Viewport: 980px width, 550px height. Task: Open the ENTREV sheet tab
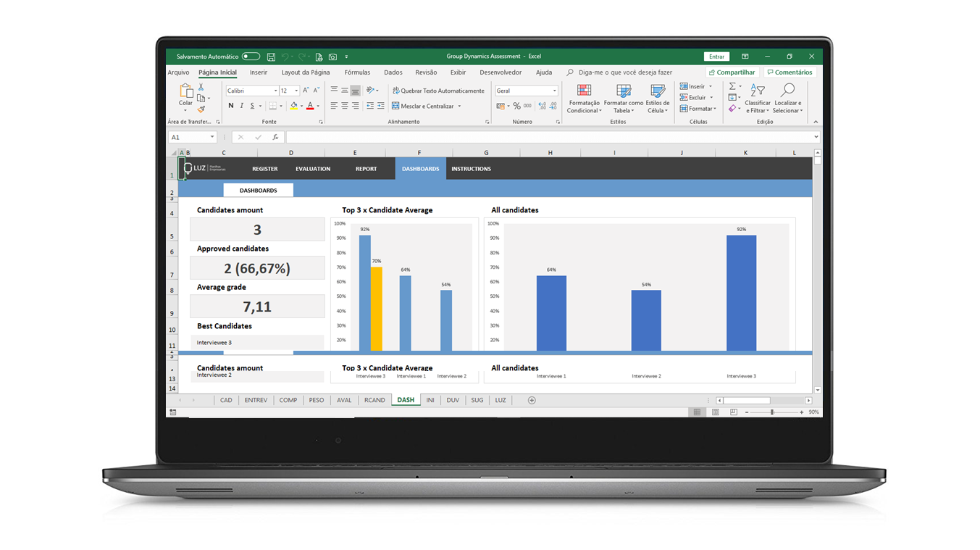pyautogui.click(x=256, y=399)
